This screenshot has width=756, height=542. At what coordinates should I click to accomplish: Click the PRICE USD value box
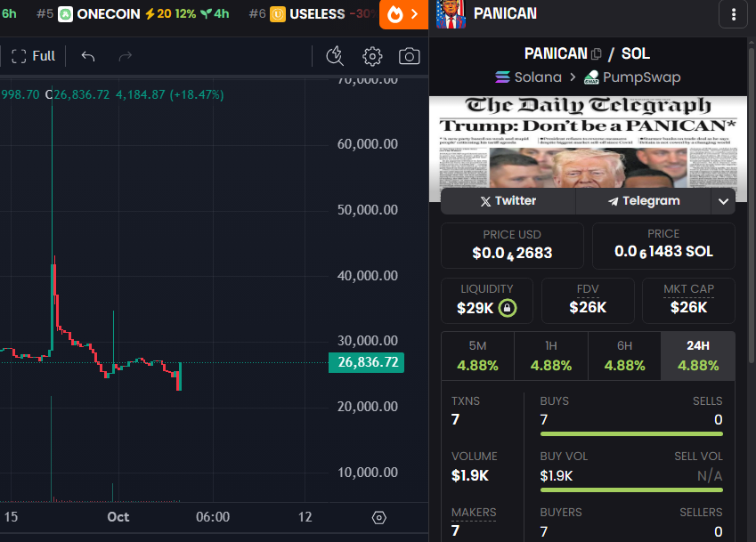(512, 246)
